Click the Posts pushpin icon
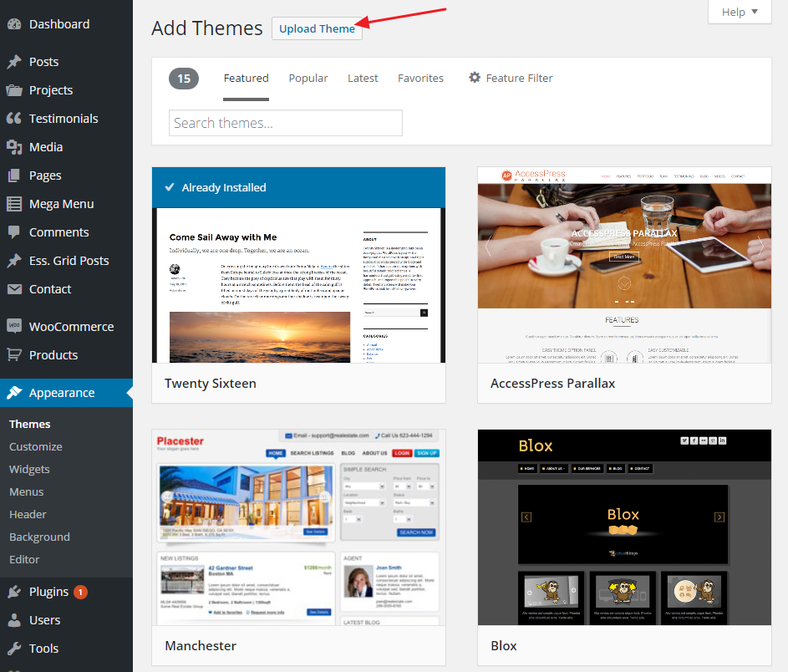 14,62
